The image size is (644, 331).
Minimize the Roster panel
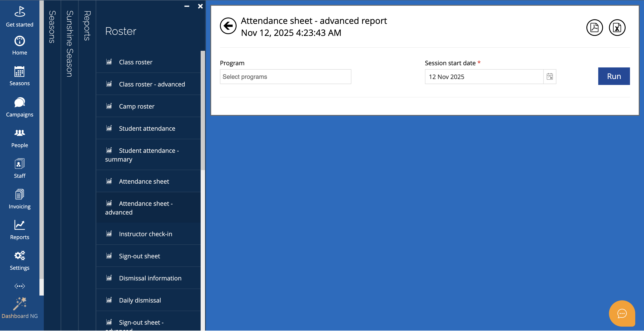(187, 6)
